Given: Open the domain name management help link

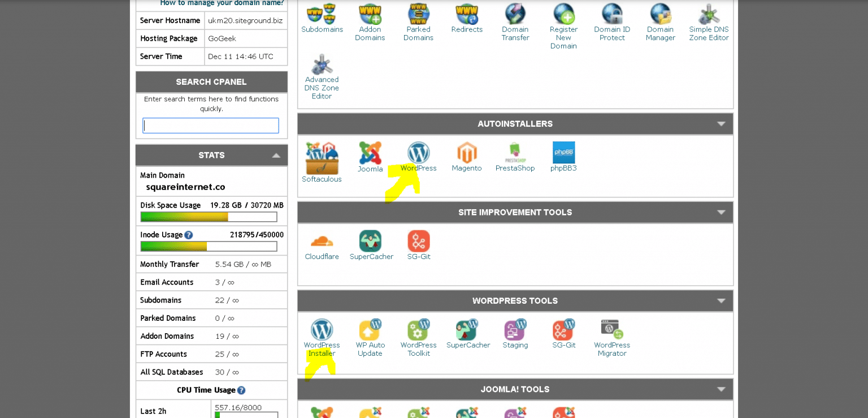Looking at the screenshot, I should tap(222, 3).
